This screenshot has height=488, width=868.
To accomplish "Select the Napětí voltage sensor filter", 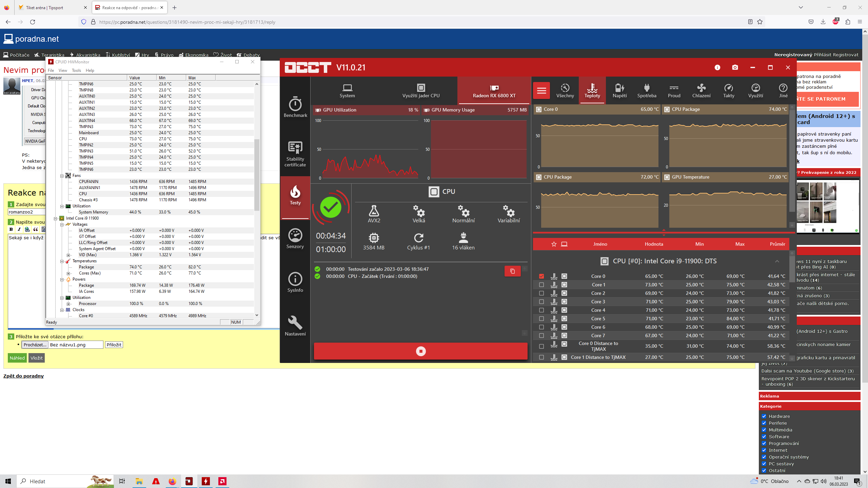I will coord(619,90).
